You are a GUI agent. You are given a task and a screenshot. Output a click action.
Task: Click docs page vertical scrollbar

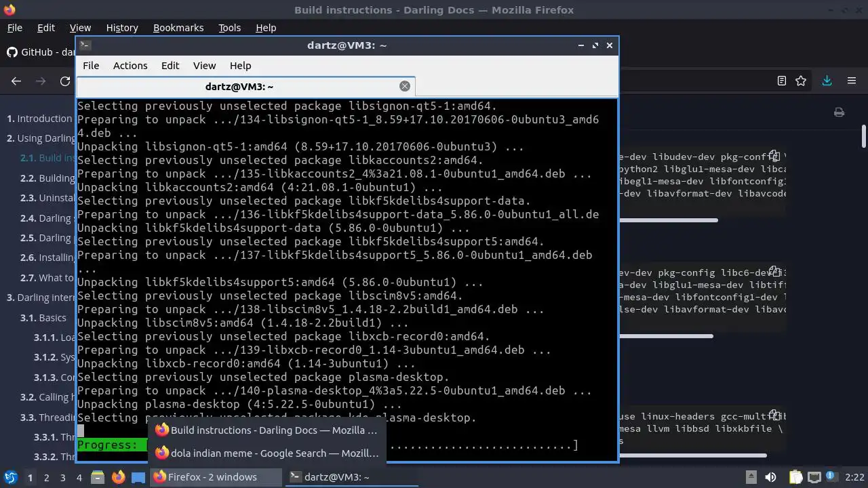pyautogui.click(x=864, y=136)
